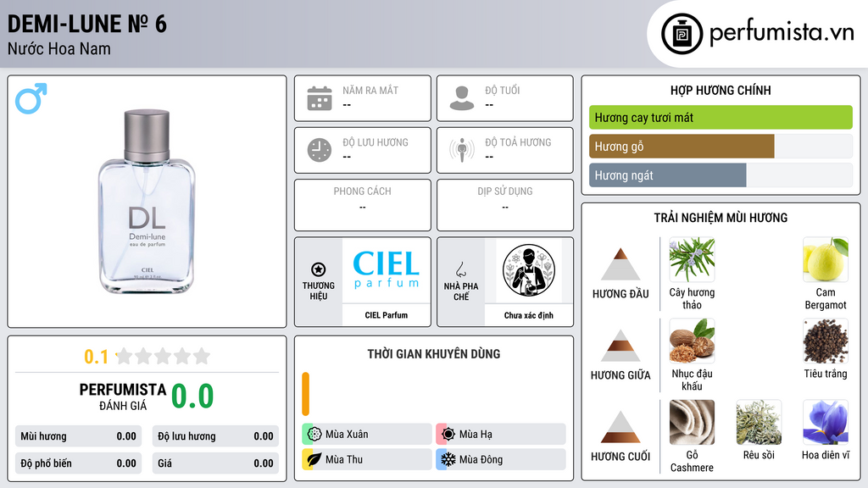Click the Phong cách box
The width and height of the screenshot is (868, 488).
(x=363, y=205)
